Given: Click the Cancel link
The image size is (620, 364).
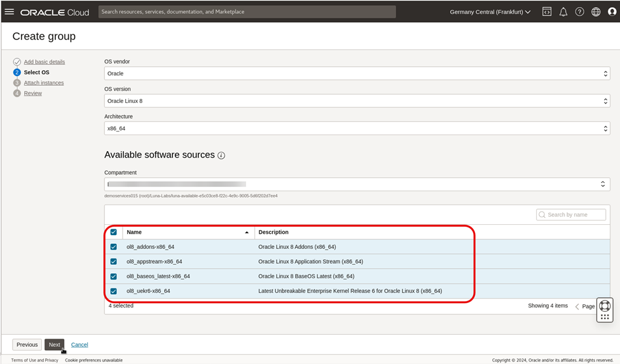Looking at the screenshot, I should click(79, 345).
